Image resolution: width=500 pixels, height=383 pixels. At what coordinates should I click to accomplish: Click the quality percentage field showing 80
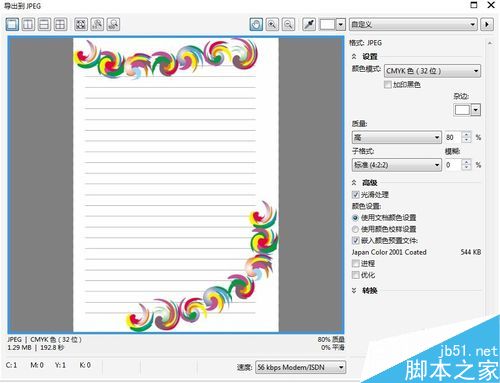pos(453,137)
